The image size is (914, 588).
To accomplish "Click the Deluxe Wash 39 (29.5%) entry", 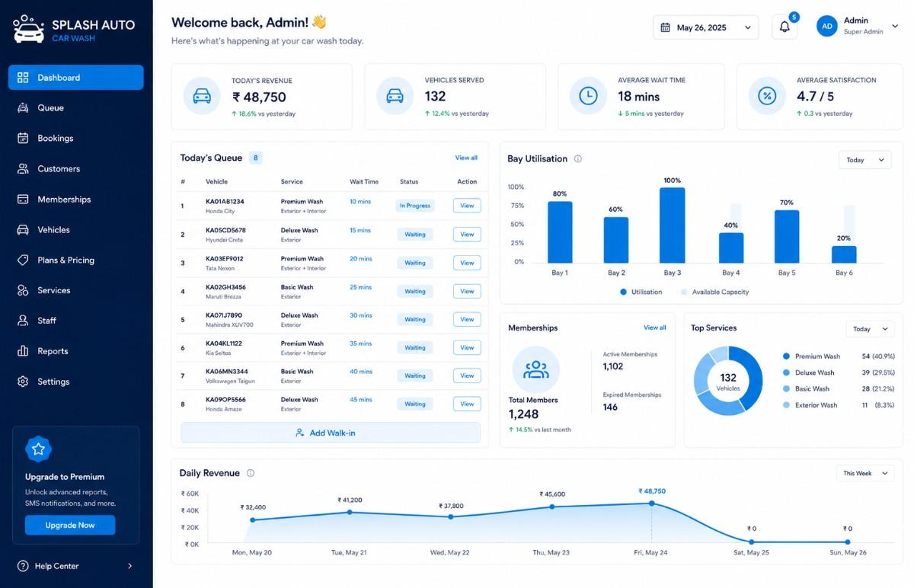I will (839, 372).
